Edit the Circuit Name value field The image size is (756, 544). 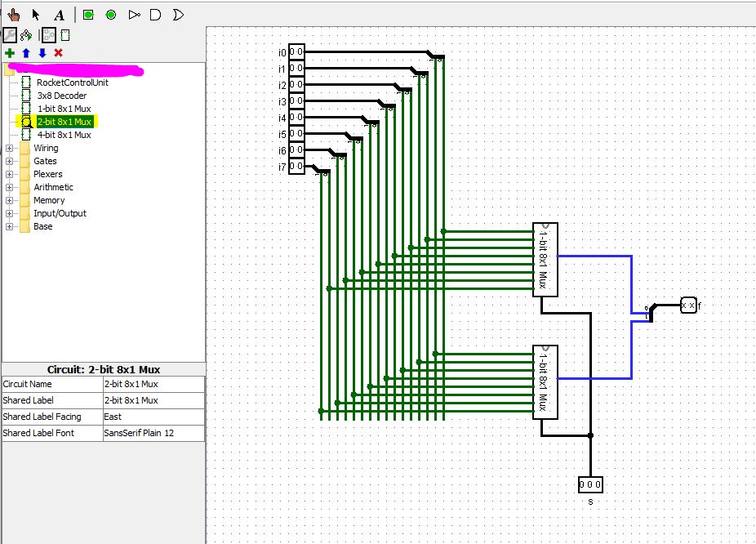(x=153, y=385)
